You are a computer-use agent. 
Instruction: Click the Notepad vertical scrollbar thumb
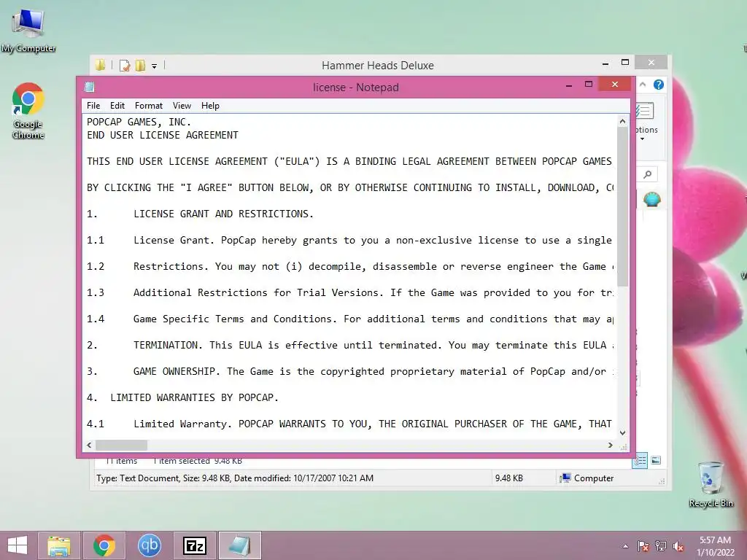click(x=622, y=206)
